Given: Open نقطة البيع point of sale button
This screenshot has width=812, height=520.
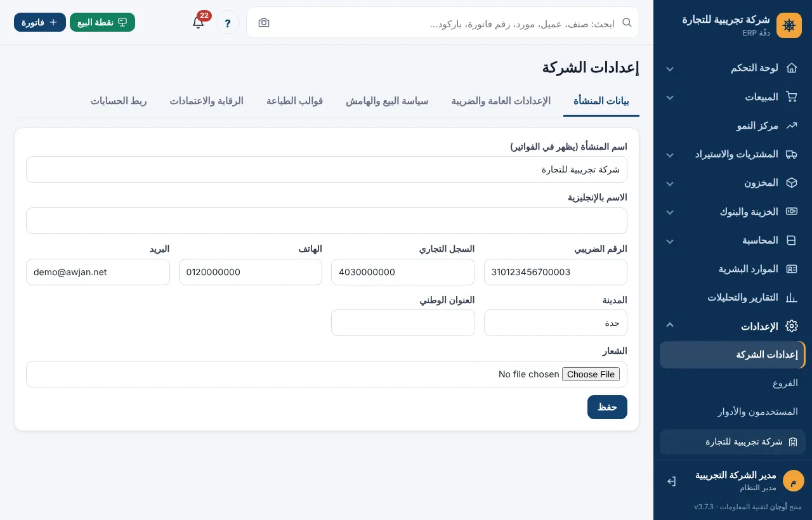Looking at the screenshot, I should click(102, 22).
